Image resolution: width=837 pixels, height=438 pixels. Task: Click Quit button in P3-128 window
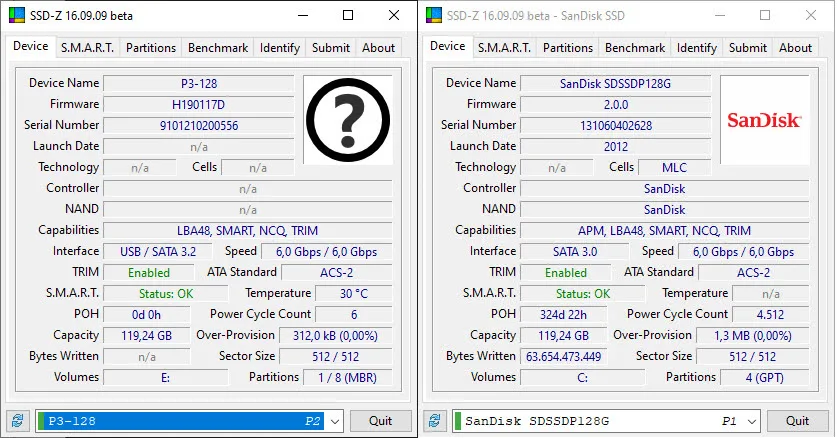click(381, 421)
